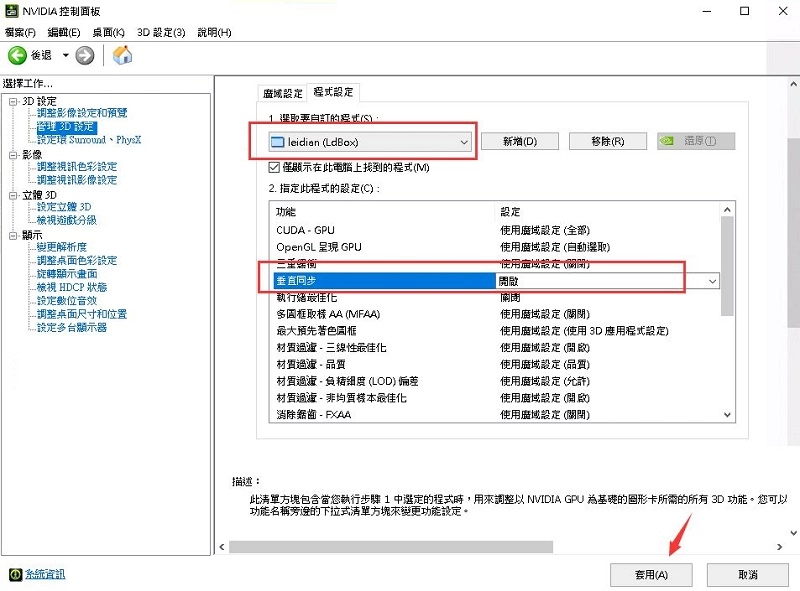This screenshot has width=800, height=591.
Task: Open the program selection dropdown showing leidian (LdBox)
Action: click(463, 142)
